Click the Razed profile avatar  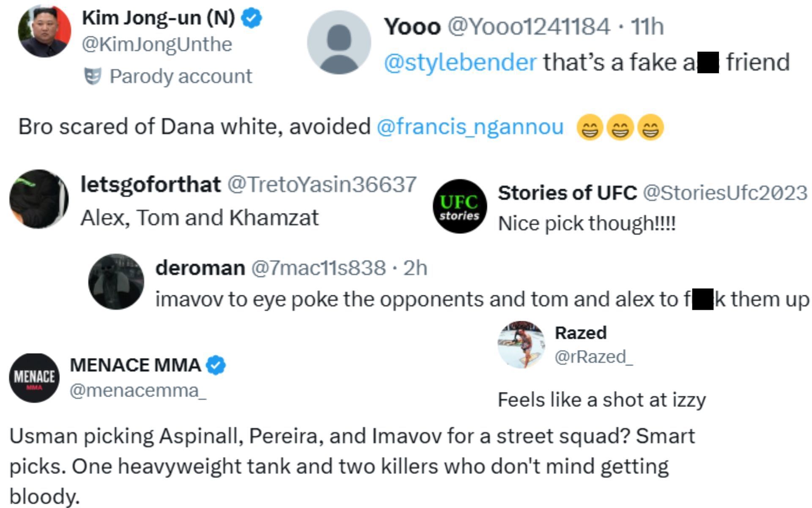pyautogui.click(x=521, y=344)
